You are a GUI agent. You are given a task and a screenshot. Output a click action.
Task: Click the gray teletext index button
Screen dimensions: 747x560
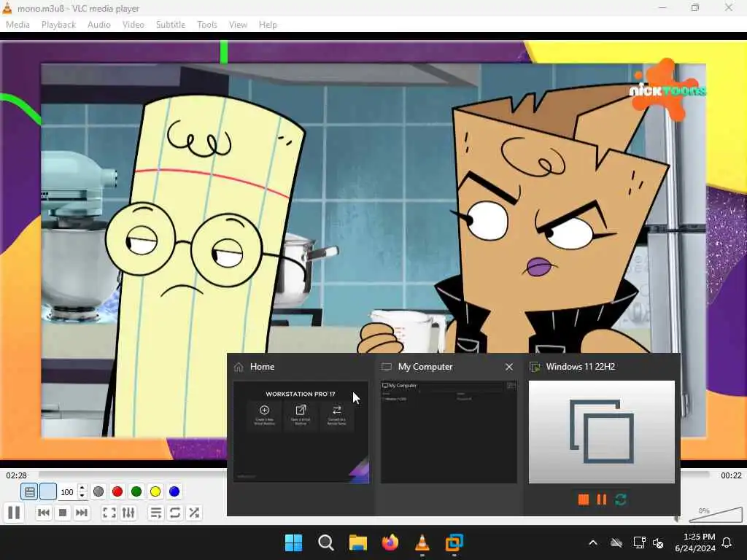coord(98,491)
